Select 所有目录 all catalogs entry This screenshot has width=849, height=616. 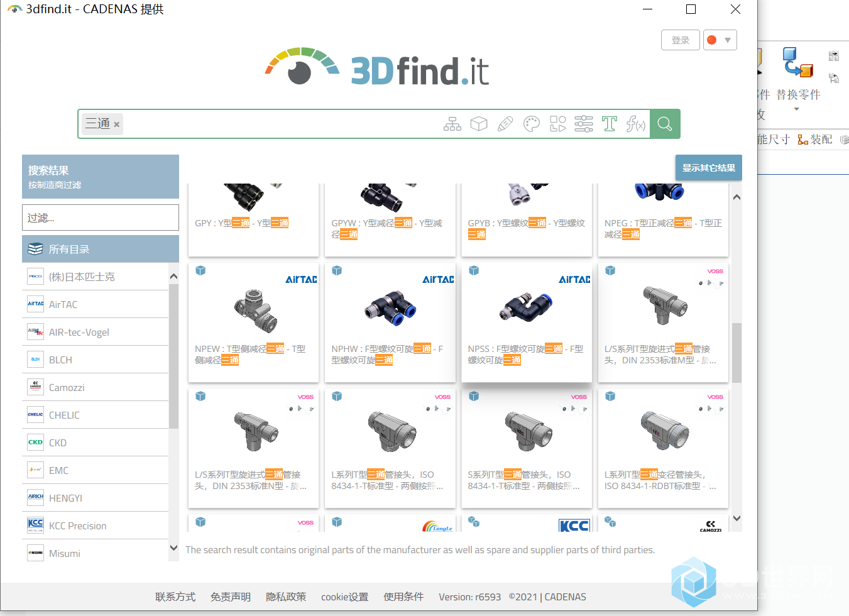point(101,249)
